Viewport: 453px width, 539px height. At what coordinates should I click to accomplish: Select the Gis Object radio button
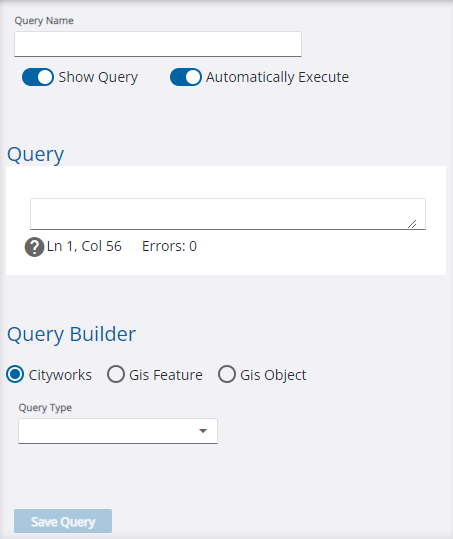click(x=227, y=374)
